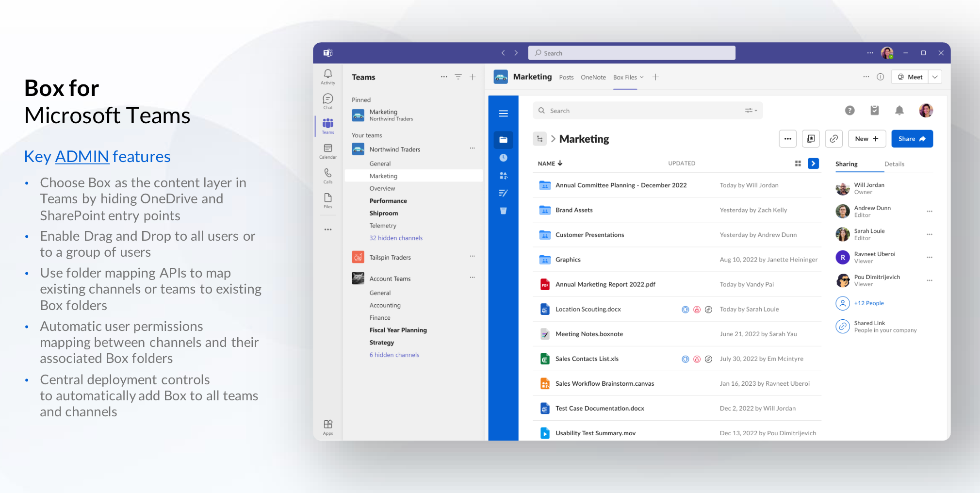
Task: Open Box user profile avatar
Action: coord(926,111)
